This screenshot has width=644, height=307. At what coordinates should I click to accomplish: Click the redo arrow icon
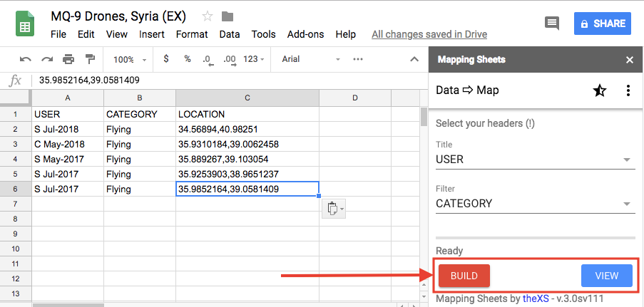[47, 59]
